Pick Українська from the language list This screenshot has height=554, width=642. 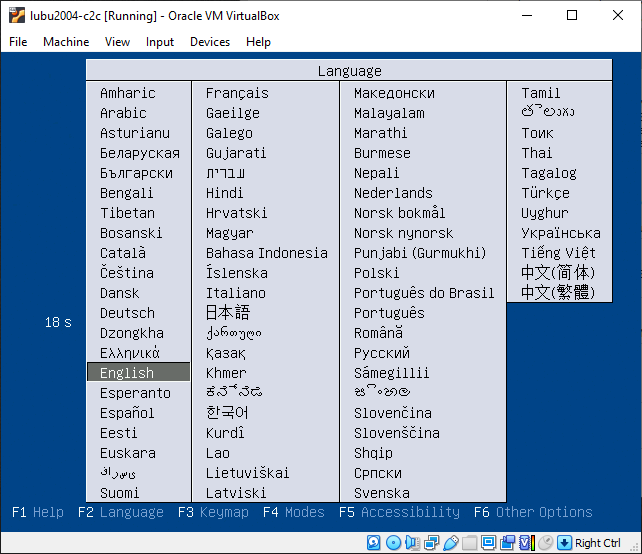pyautogui.click(x=561, y=233)
